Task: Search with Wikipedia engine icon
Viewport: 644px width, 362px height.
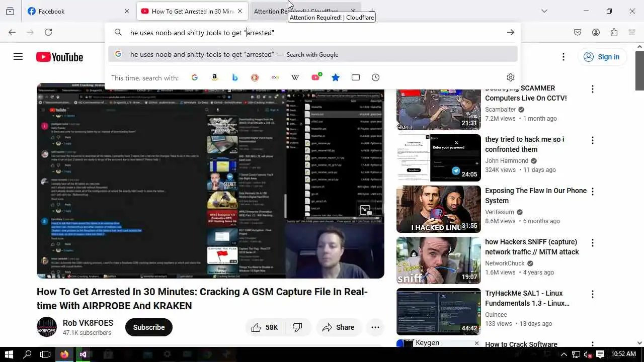Action: (x=295, y=77)
